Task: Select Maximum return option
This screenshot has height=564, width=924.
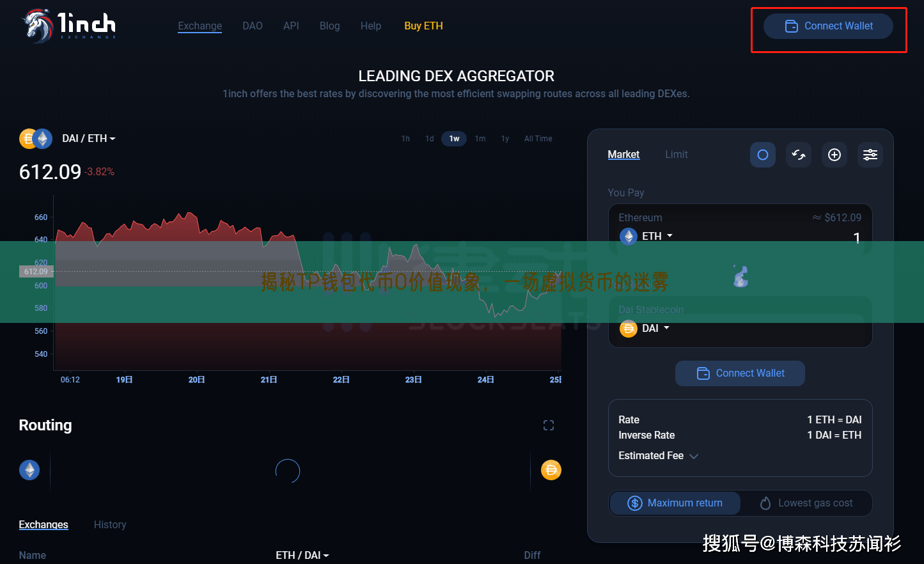Action: pyautogui.click(x=675, y=503)
